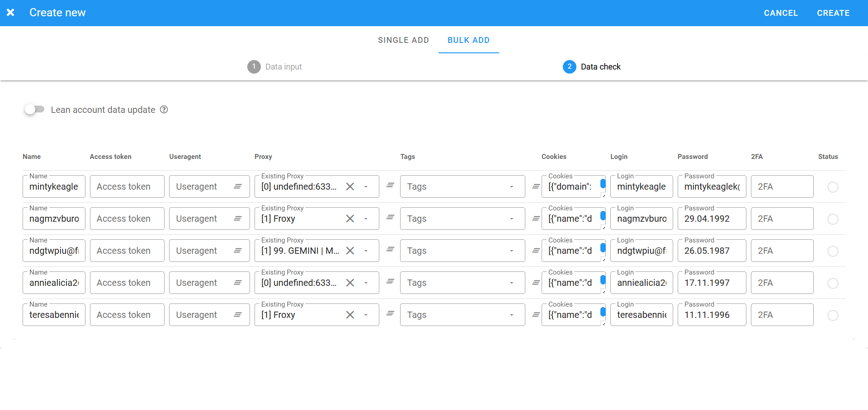Expand proxy dropdown arrow in nagmzvburo row
The height and width of the screenshot is (410, 868).
coord(366,219)
